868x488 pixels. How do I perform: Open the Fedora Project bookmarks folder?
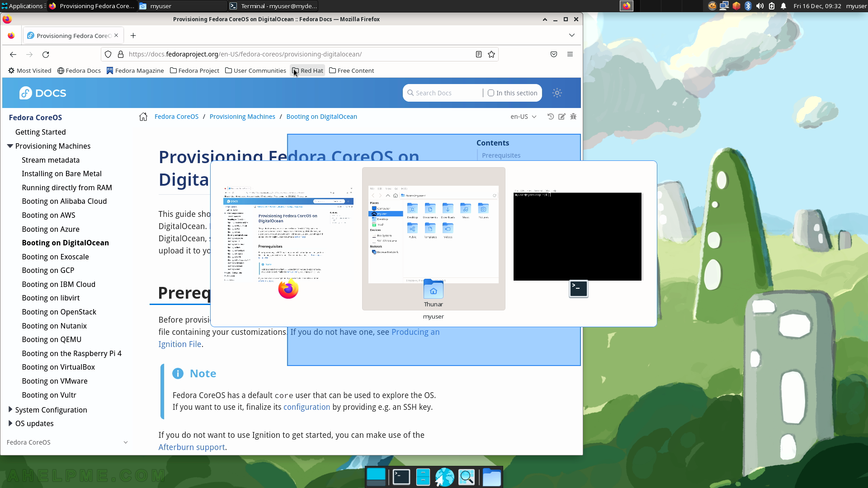[x=194, y=70]
